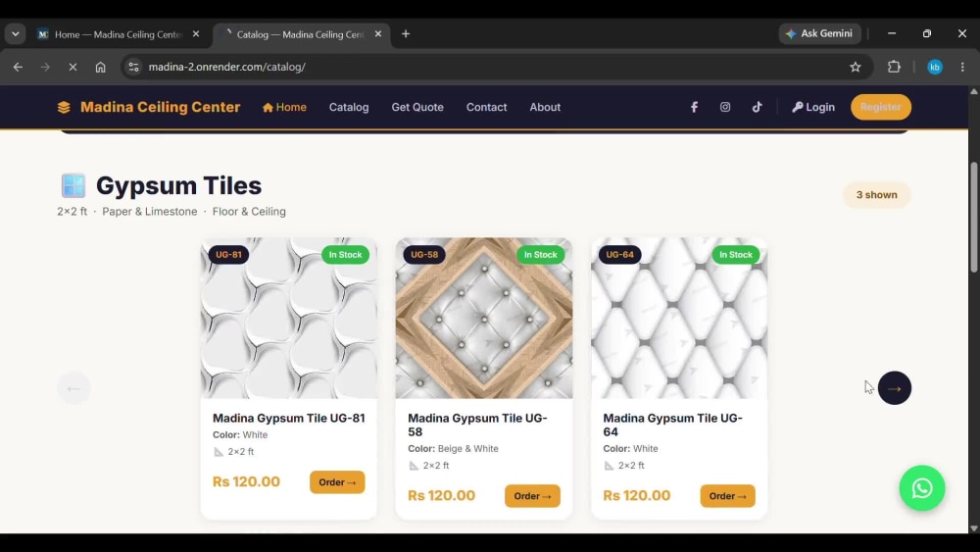Screen dimensions: 980x552
Task: Open Catalog in site navigation
Action: click(x=349, y=107)
